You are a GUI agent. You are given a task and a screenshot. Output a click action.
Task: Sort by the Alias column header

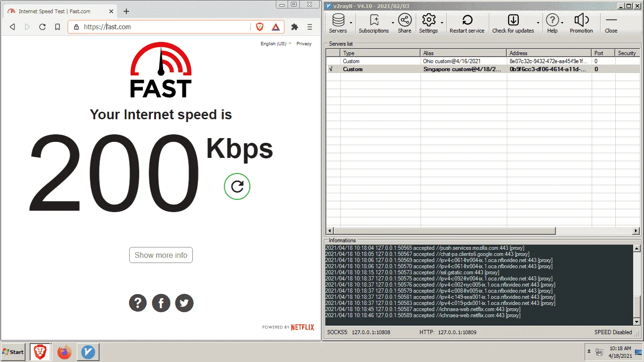point(463,53)
